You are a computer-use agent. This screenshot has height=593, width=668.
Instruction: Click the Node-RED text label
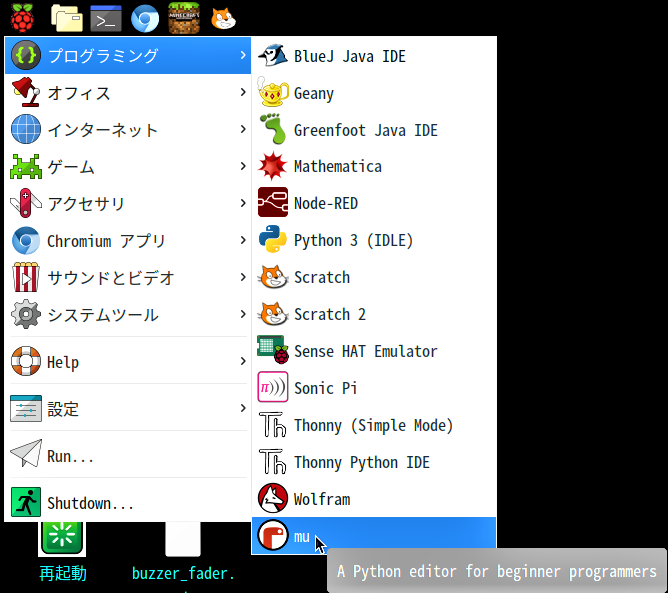326,203
